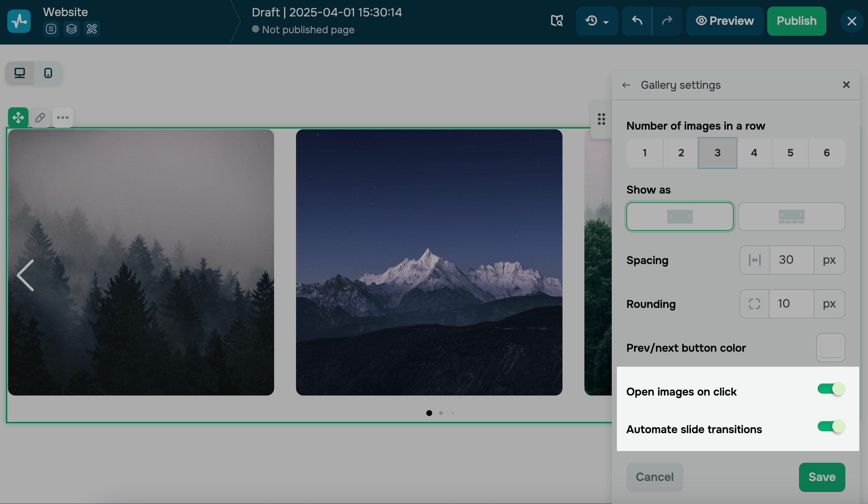Viewport: 868px width, 504px height.
Task: Open Prev/next button color swatch
Action: tap(830, 348)
